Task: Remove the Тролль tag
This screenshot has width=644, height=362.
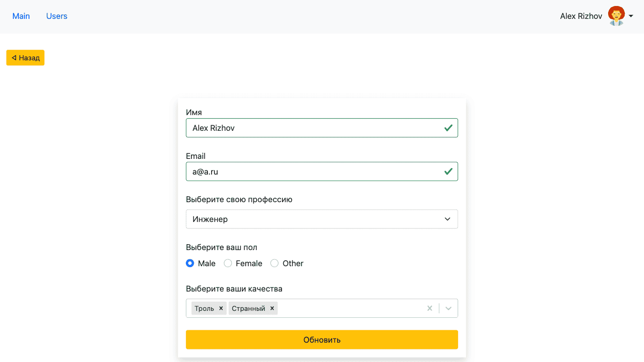Action: pos(221,309)
